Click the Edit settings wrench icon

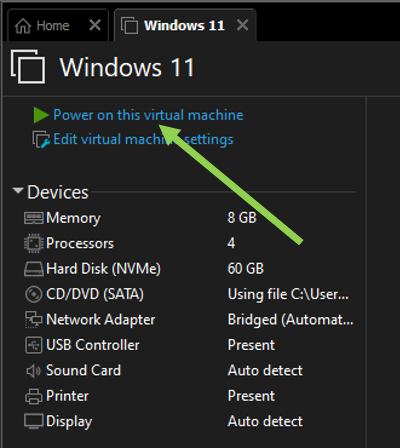(41, 139)
